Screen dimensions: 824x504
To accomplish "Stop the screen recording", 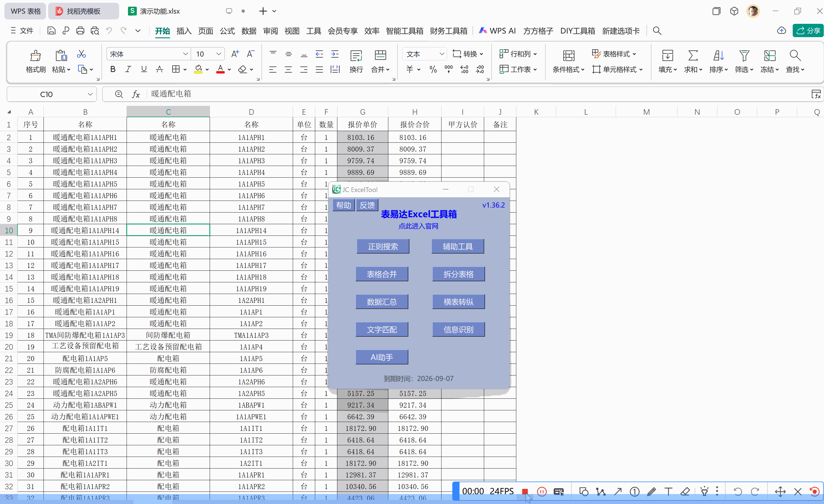I will 525,491.
